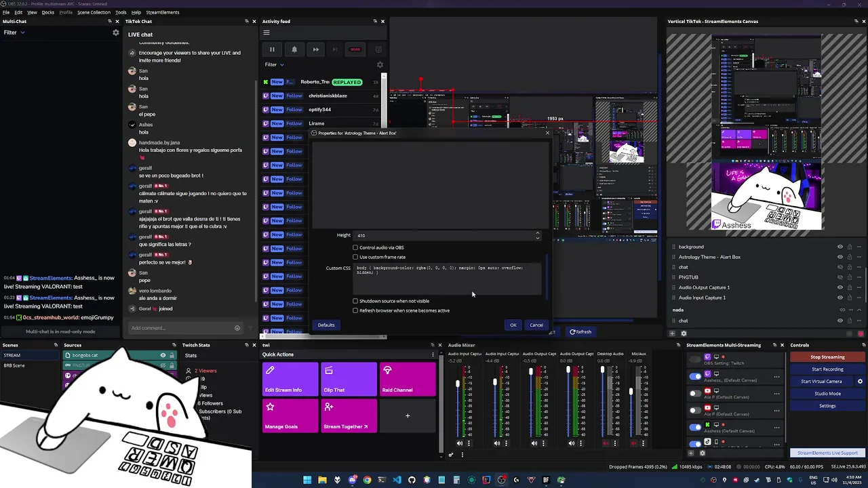Toggle first Ale P YouTube output switch
868x488 pixels.
tap(695, 393)
